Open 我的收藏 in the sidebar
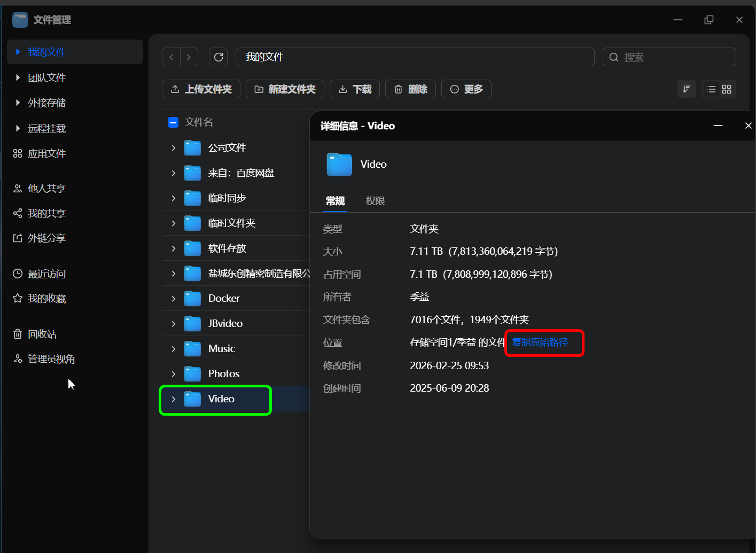The image size is (756, 553). 46,298
